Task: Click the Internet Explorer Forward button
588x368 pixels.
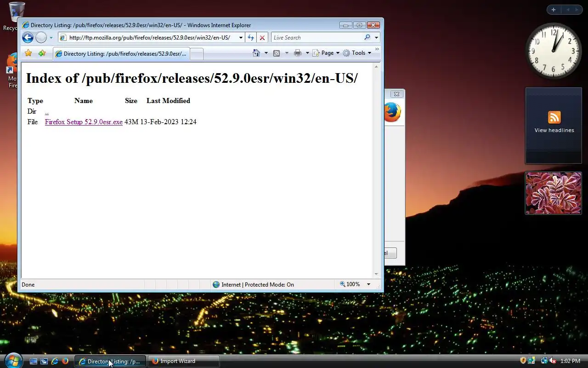Action: point(41,38)
